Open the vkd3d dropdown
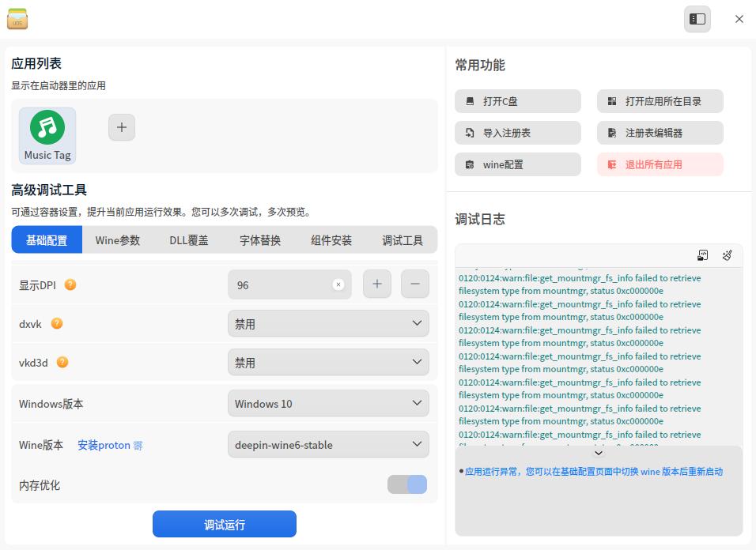Screen dimensions: 756x550 (328, 362)
